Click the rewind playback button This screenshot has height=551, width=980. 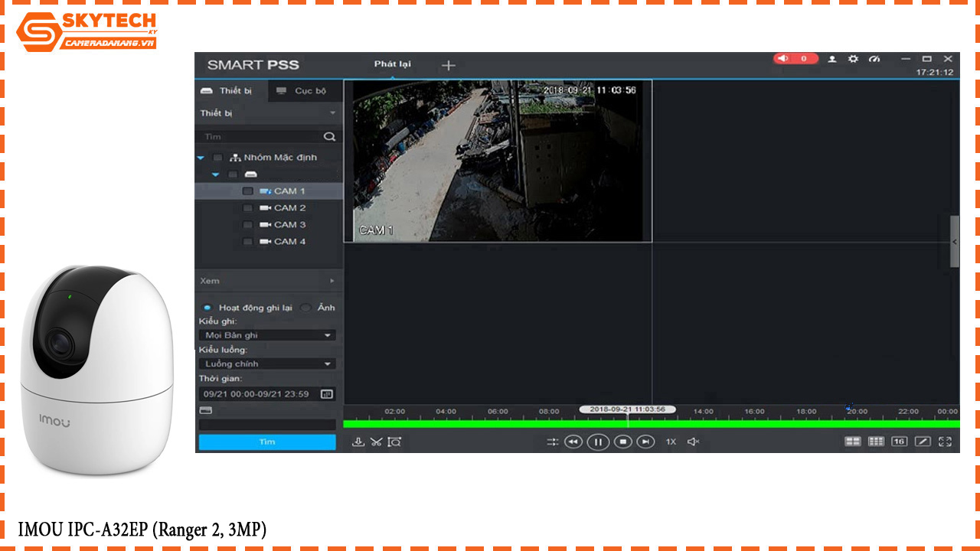click(573, 442)
